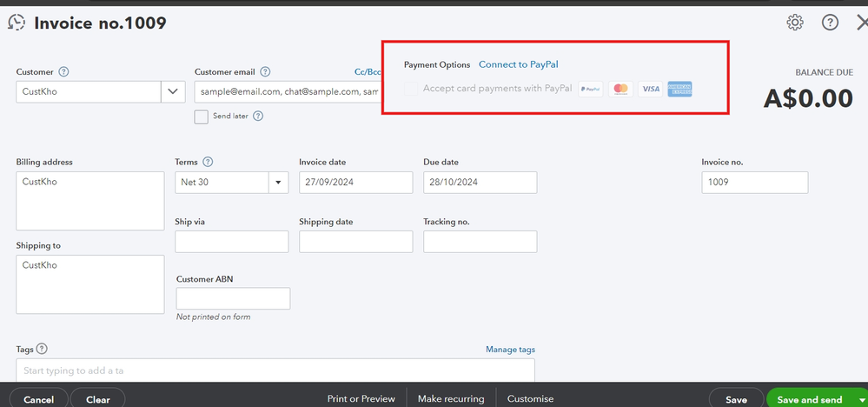The image size is (868, 407).
Task: Click the Customer email input field
Action: tap(288, 92)
